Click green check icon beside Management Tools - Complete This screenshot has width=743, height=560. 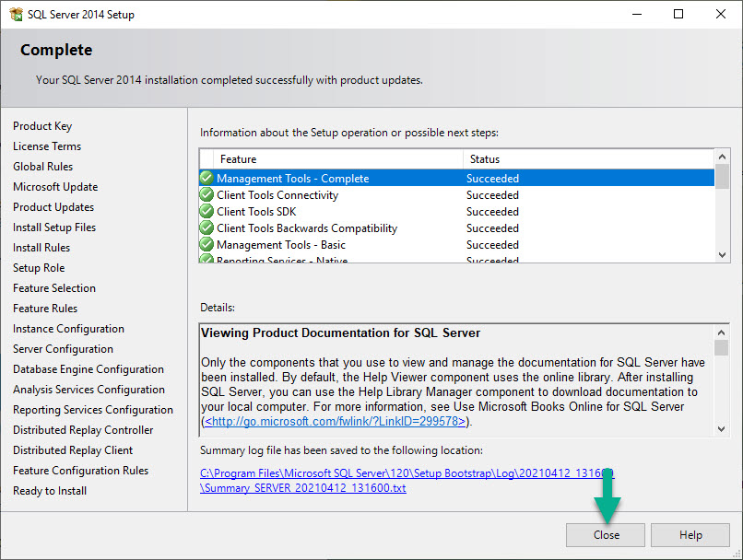point(206,178)
